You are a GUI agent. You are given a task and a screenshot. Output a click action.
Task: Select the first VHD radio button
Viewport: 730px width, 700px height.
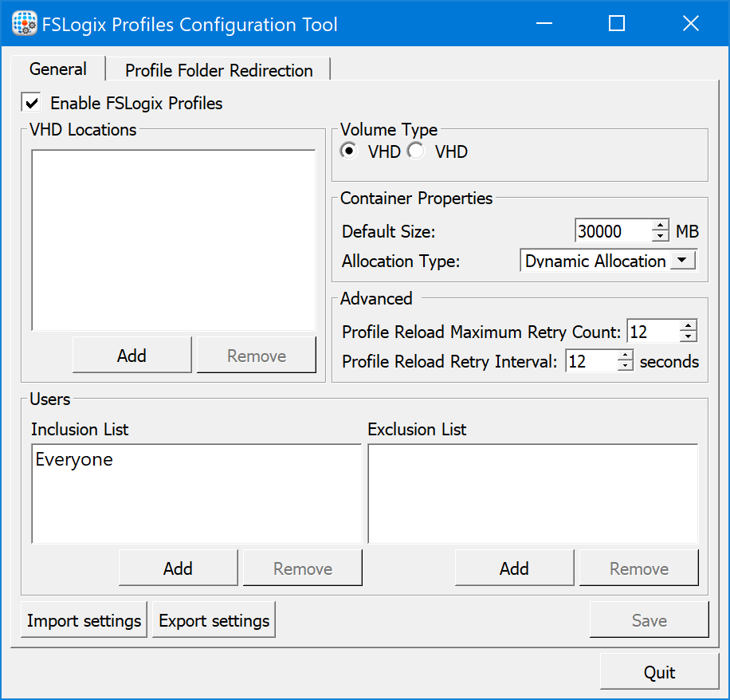[x=348, y=151]
